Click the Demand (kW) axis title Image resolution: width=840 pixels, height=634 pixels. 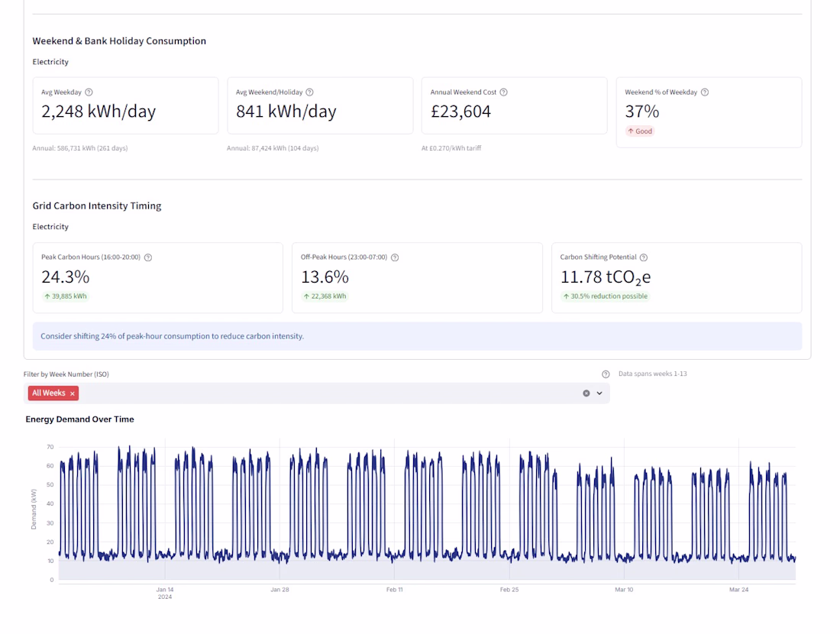34,509
